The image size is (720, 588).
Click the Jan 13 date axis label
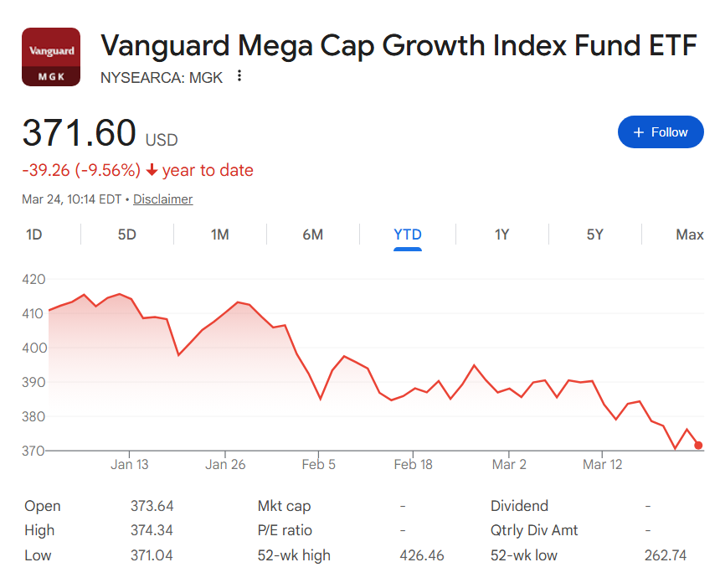129,464
